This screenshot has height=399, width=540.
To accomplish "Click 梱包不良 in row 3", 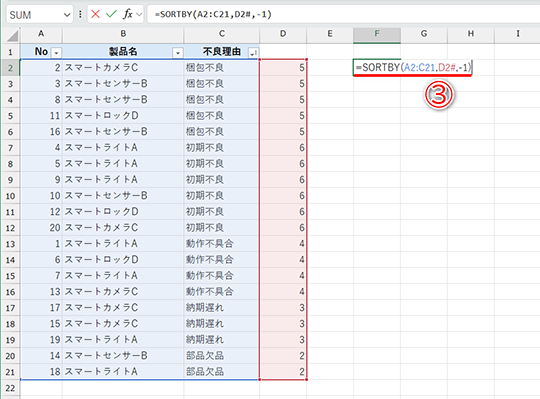I will (x=205, y=83).
